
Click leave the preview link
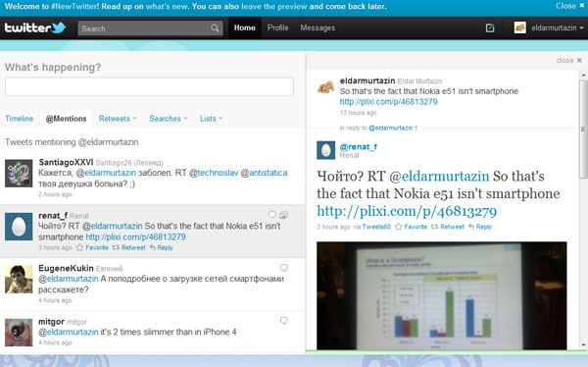tap(274, 7)
